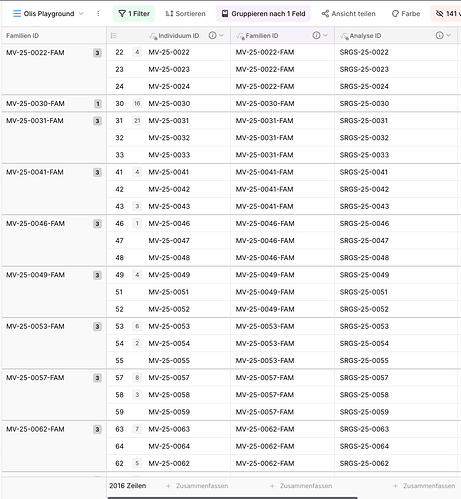Click the grid view hamburger icon
The height and width of the screenshot is (499, 461).
click(x=17, y=14)
